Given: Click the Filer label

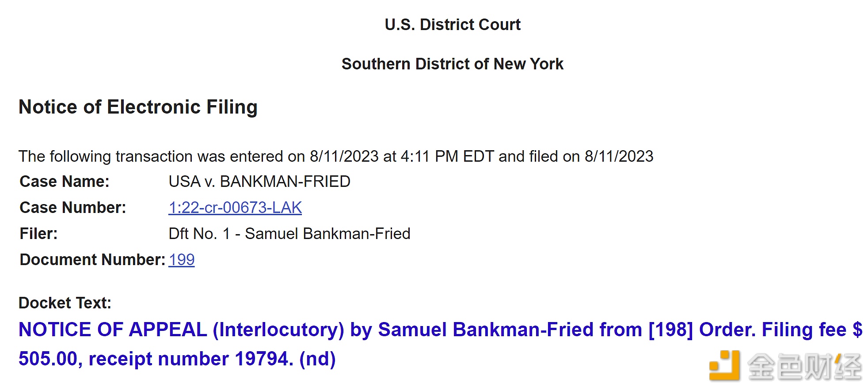Looking at the screenshot, I should click(38, 234).
